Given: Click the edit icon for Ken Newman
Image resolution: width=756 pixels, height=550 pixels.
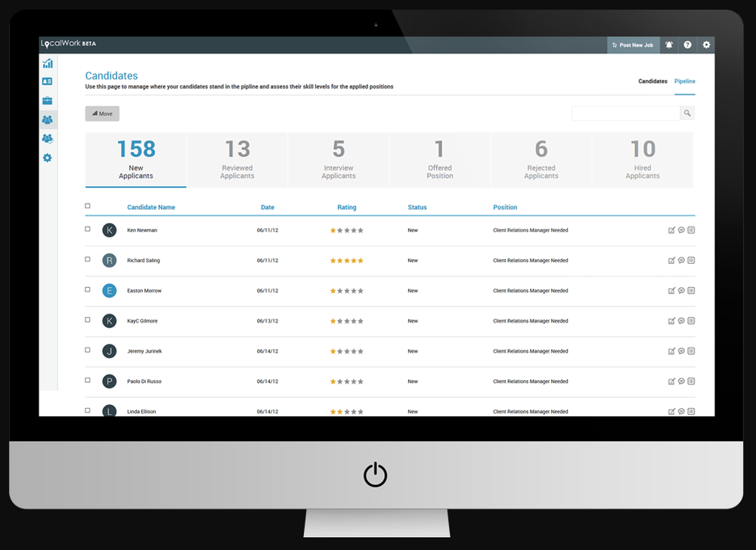Looking at the screenshot, I should pos(671,230).
